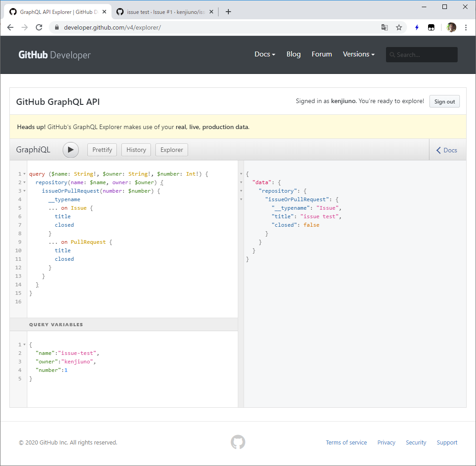
Task: Open the query History panel
Action: click(136, 150)
